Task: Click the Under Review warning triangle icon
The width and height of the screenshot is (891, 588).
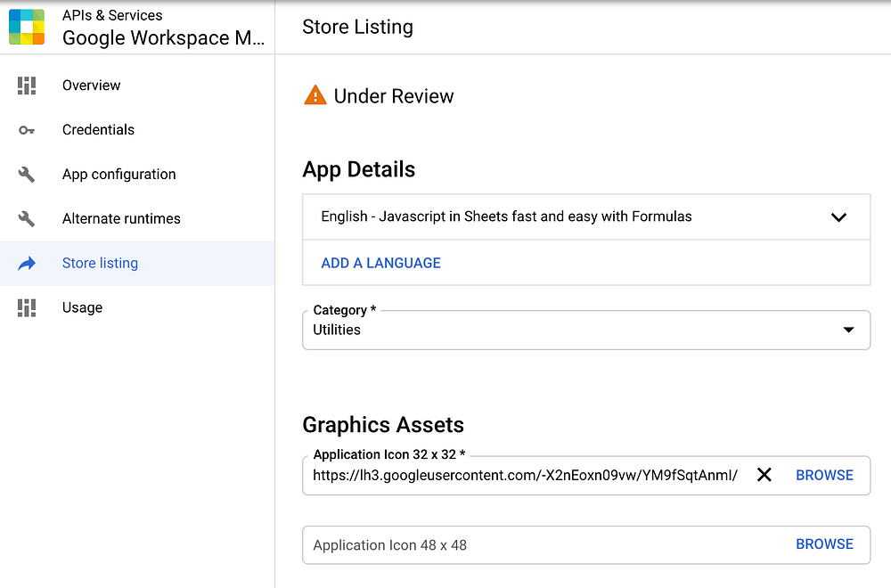Action: 315,95
